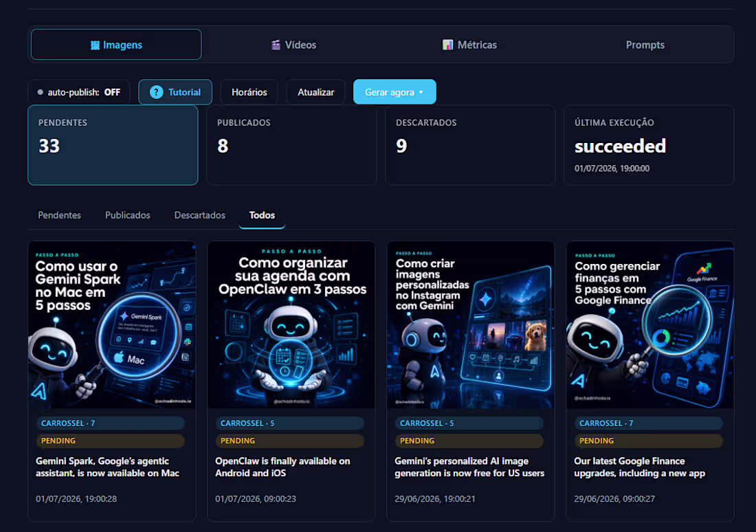Open the Métricas tab
Screen dimensions: 756x532
coord(469,45)
